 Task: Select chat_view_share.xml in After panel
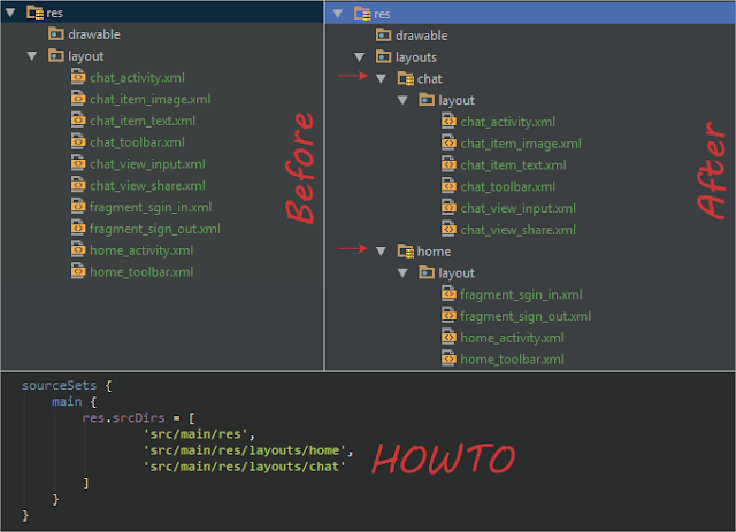pos(518,230)
